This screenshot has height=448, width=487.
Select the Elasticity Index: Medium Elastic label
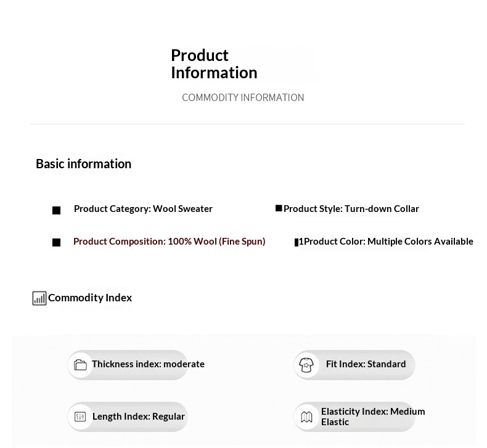[x=372, y=417]
